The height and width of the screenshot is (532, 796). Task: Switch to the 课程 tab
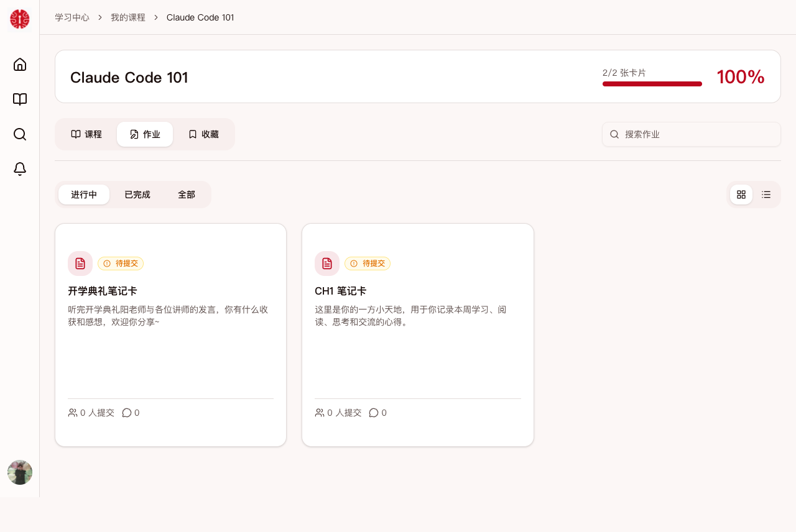tap(86, 134)
